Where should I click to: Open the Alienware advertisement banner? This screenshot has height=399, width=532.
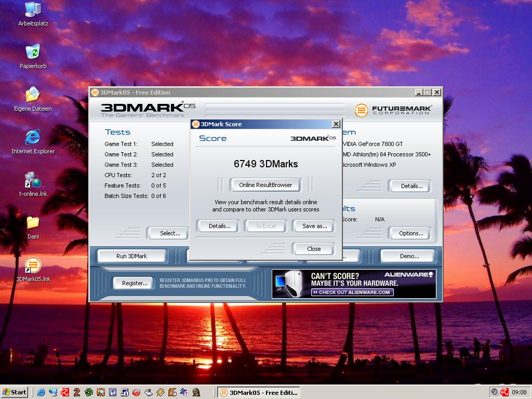click(354, 284)
